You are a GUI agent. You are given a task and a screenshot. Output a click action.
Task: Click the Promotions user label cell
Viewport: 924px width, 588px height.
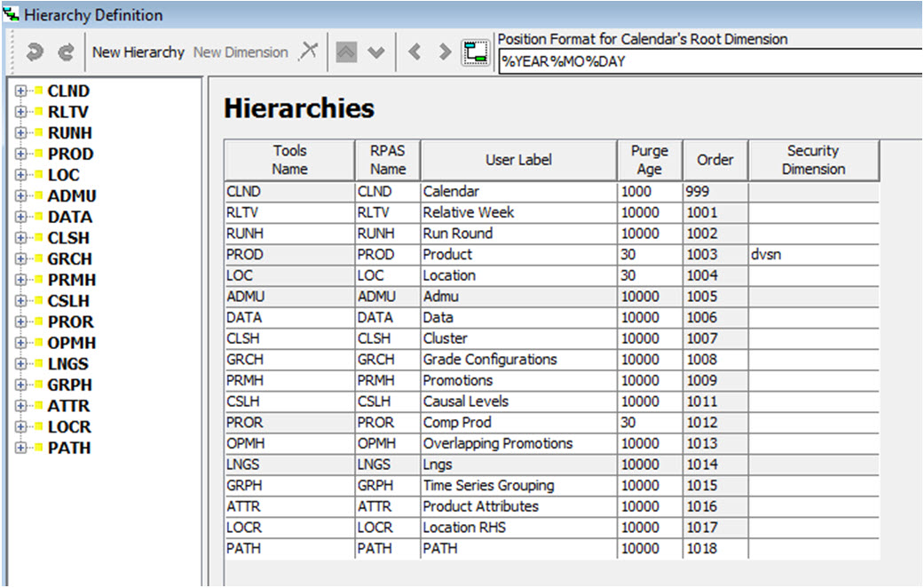coord(518,380)
